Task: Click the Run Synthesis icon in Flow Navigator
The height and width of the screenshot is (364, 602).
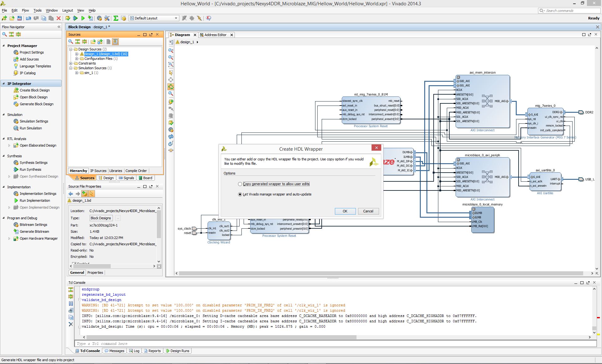Action: point(16,169)
